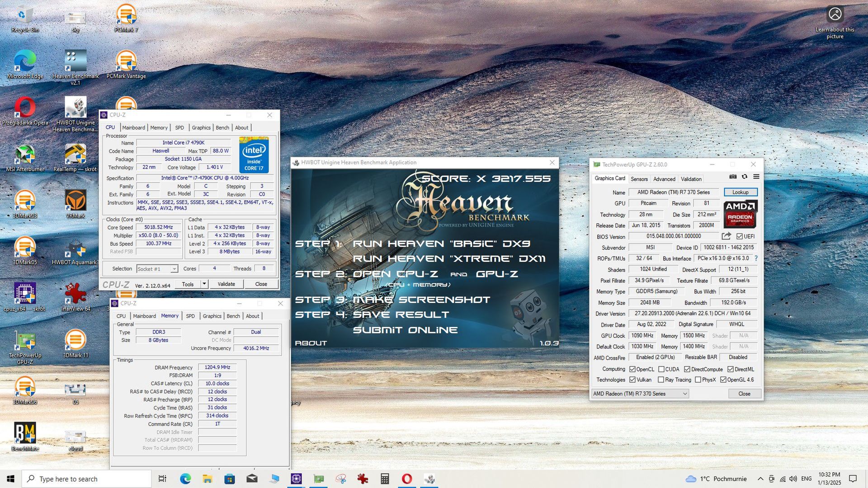Click the BIOS version share/export icon
Viewport: 868px width, 488px height.
726,236
